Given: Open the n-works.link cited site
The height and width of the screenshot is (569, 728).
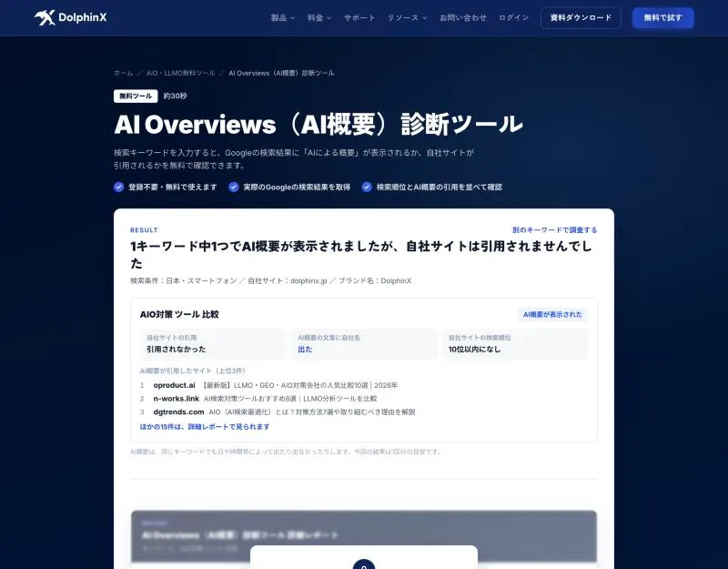Looking at the screenshot, I should point(176,399).
